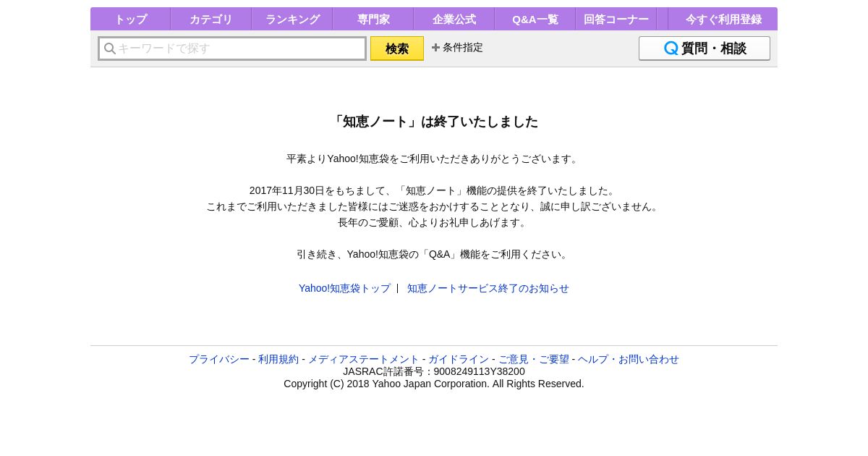Open the ご意見・ご要望 footer link
Viewport: 868px width, 456px height.
pos(534,359)
